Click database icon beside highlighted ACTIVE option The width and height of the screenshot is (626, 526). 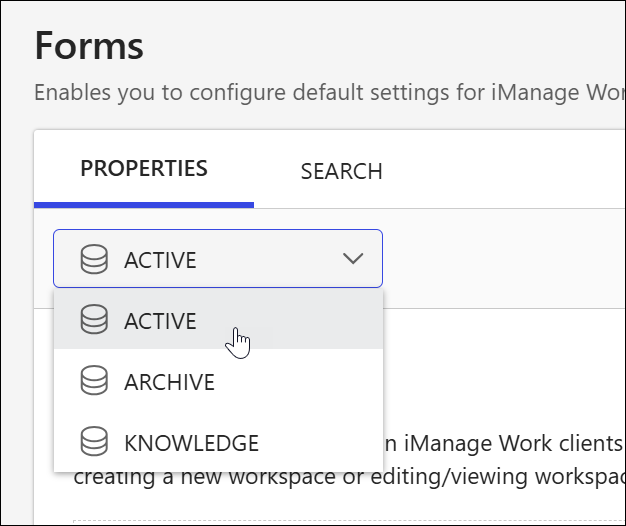point(94,319)
